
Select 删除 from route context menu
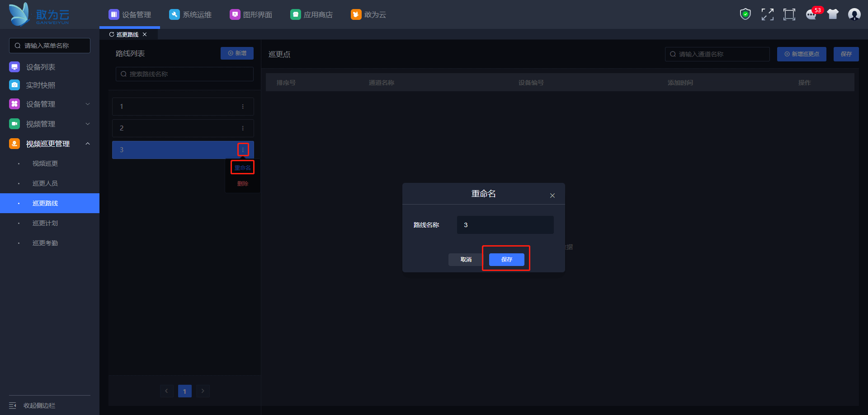point(243,184)
